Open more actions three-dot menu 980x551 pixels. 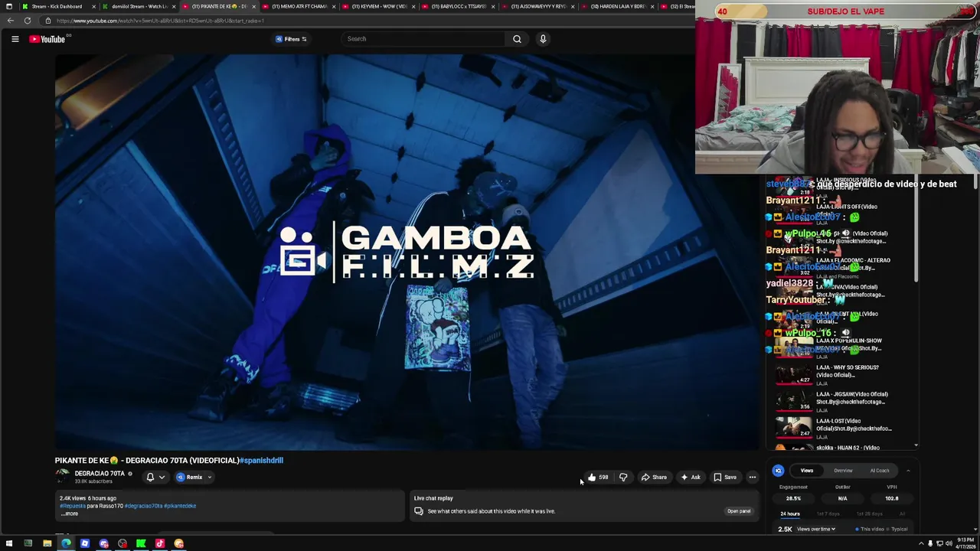tap(753, 478)
